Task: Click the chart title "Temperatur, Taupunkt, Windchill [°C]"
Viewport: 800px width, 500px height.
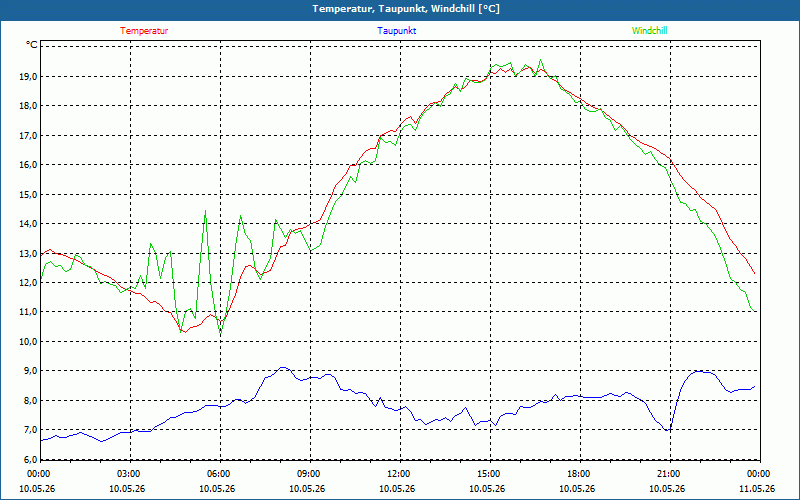Action: click(406, 9)
